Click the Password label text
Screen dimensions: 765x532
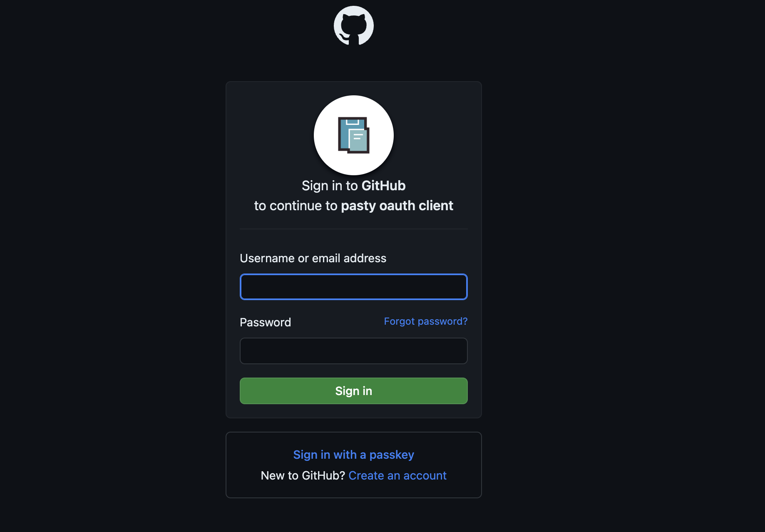click(x=265, y=322)
